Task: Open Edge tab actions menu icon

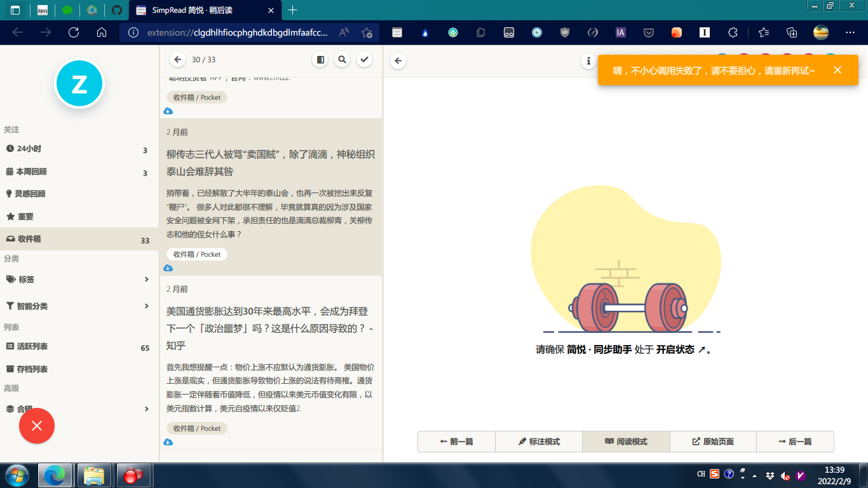Action: [x=15, y=10]
